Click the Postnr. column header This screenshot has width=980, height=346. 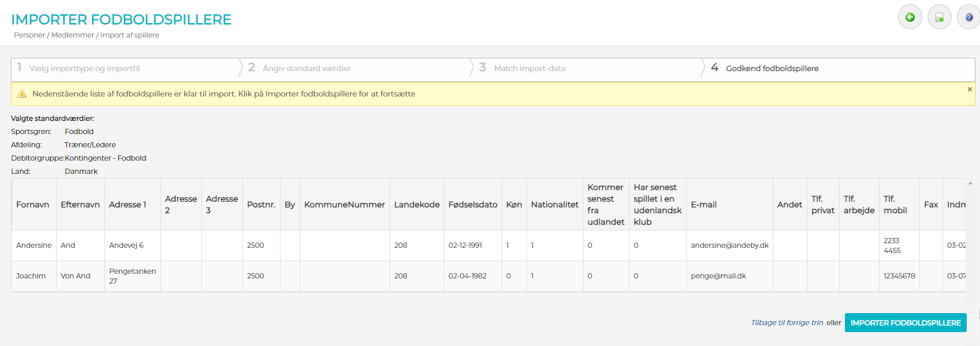click(261, 204)
